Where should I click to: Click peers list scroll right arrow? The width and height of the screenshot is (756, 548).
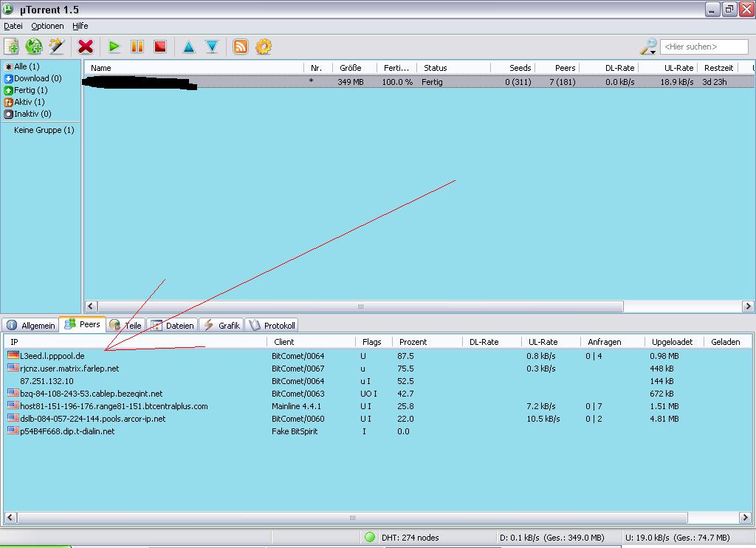745,518
